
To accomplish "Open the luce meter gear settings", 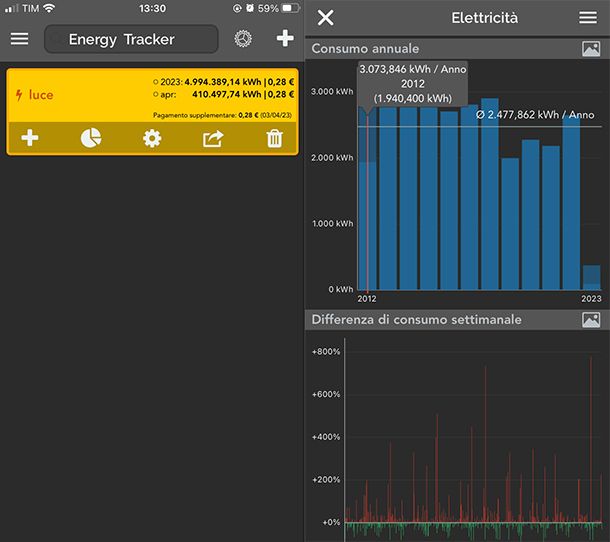I will 152,138.
